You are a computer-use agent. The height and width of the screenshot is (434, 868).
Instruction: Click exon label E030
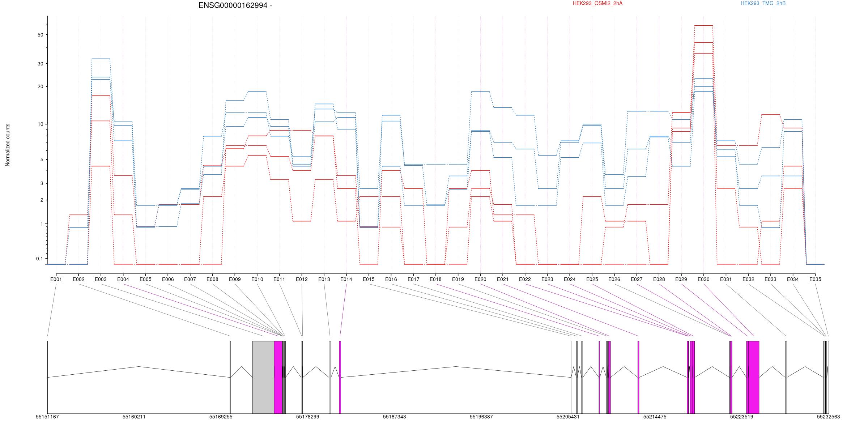pyautogui.click(x=703, y=279)
